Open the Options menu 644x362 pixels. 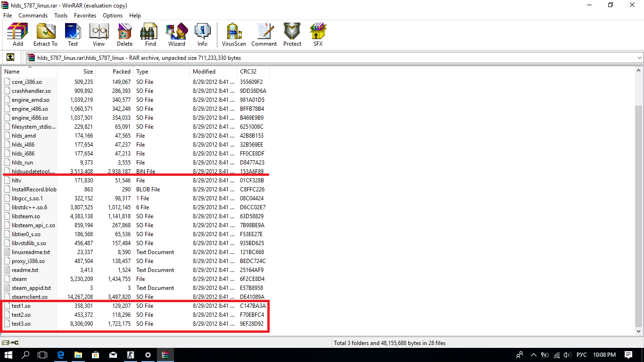pos(113,16)
